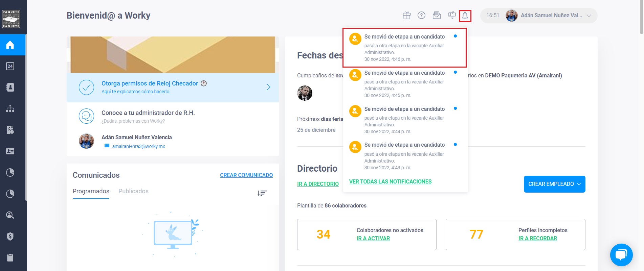Click the birthday person's profile photo
Image resolution: width=644 pixels, height=271 pixels.
point(305,93)
